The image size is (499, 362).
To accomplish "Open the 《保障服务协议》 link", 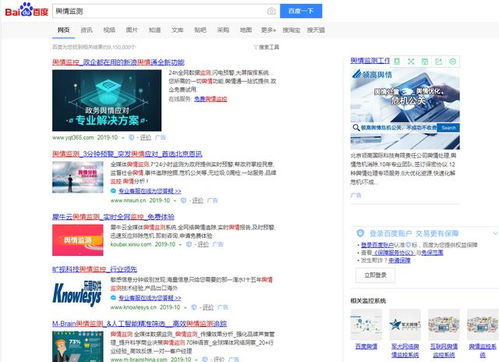I will click(394, 253).
